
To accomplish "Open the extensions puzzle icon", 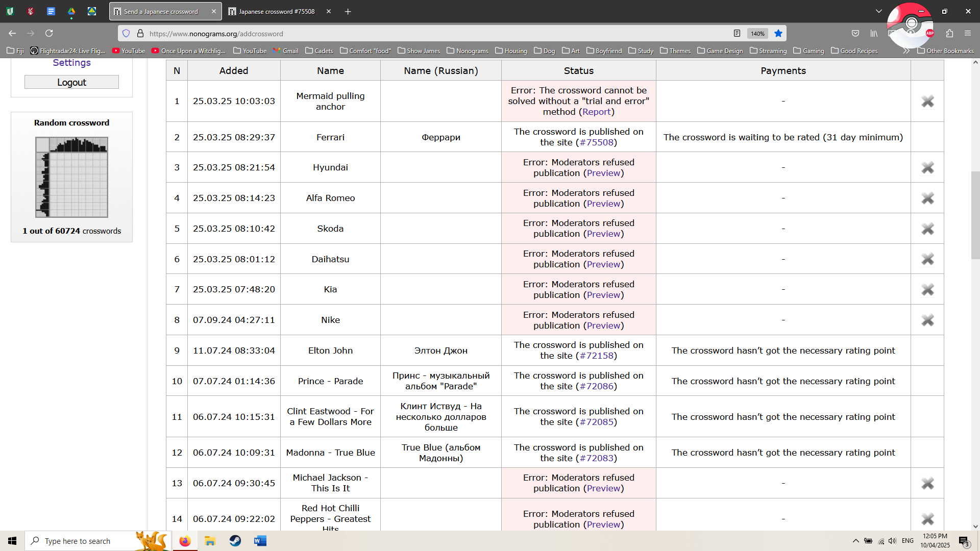I will tap(949, 33).
